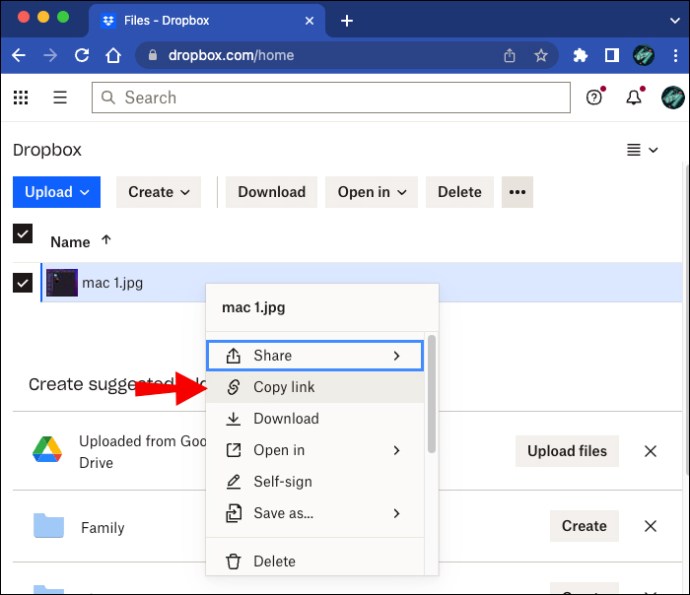
Task: Toggle the hamburger sidebar menu
Action: tap(60, 97)
